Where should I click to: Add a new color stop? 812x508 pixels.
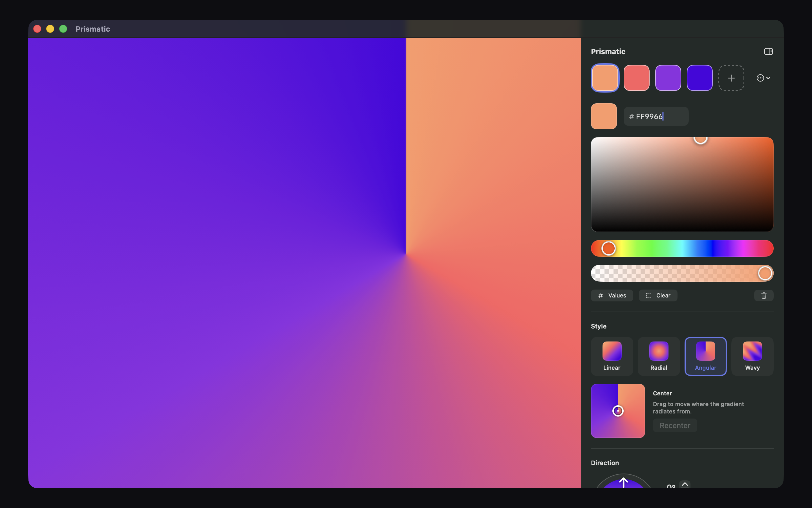[x=731, y=78]
